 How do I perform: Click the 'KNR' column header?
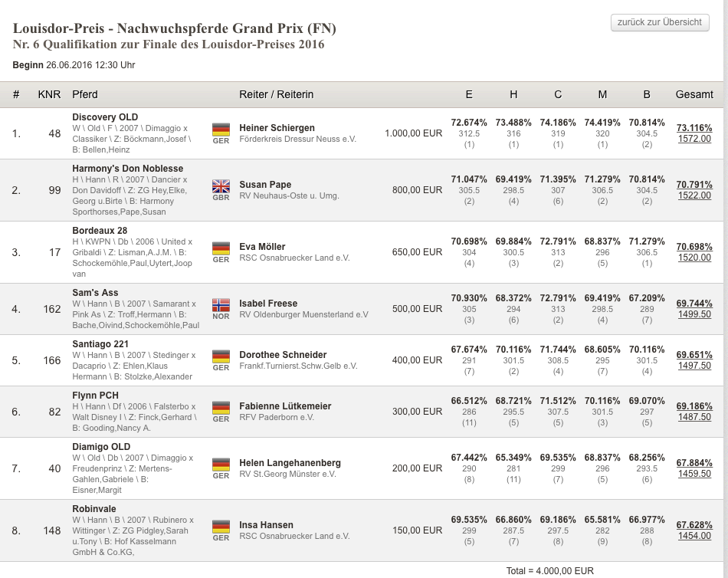49,94
